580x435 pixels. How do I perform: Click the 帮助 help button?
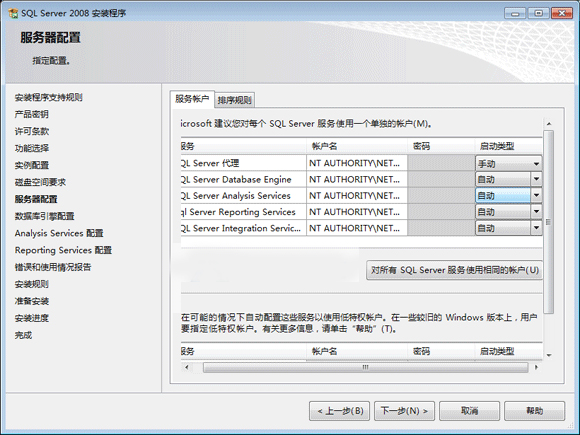pyautogui.click(x=535, y=411)
